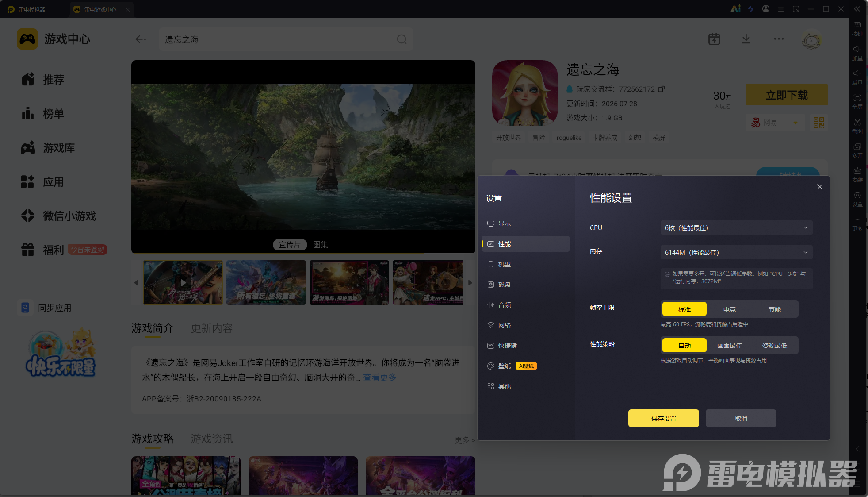This screenshot has width=868, height=497.
Task: Click the 取消 button in settings
Action: pos(741,418)
